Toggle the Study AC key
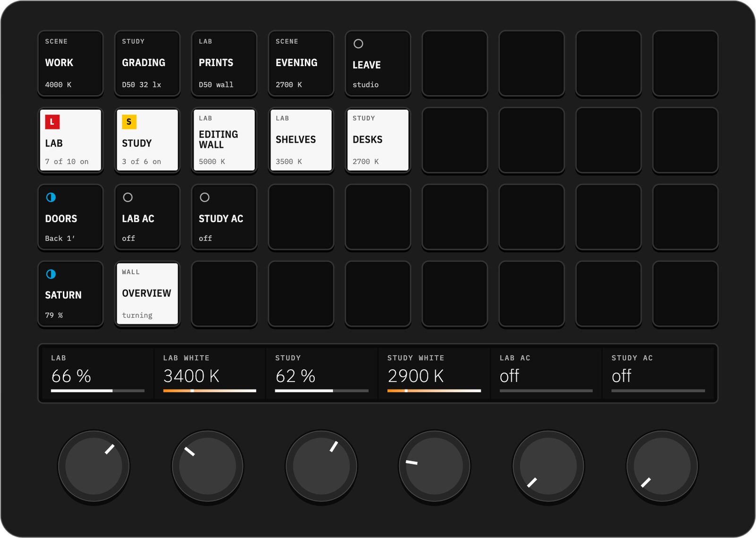Image resolution: width=756 pixels, height=538 pixels. (224, 217)
